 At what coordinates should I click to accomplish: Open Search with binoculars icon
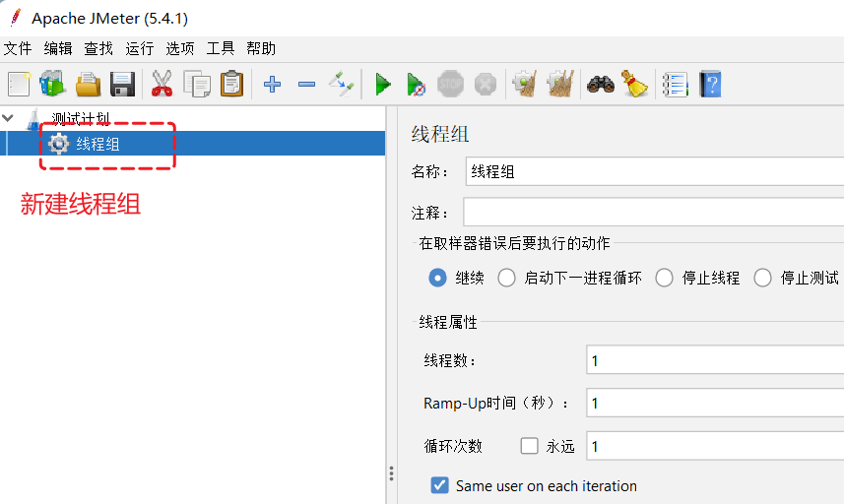pos(601,85)
